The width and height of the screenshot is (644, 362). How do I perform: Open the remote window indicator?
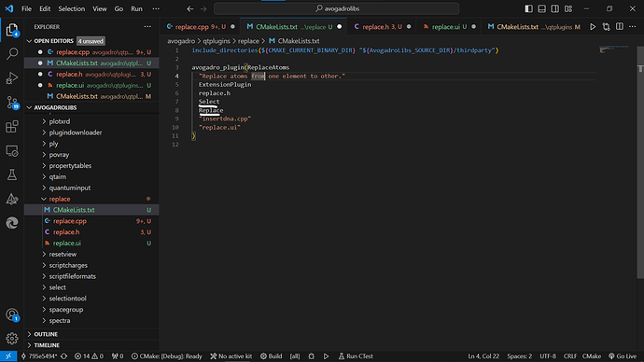click(x=8, y=356)
